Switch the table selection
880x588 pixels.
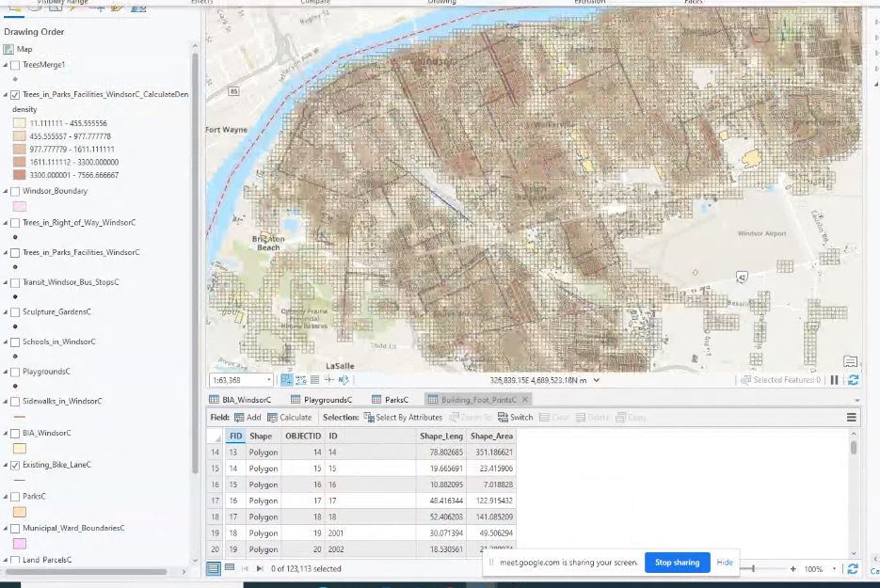(x=515, y=418)
